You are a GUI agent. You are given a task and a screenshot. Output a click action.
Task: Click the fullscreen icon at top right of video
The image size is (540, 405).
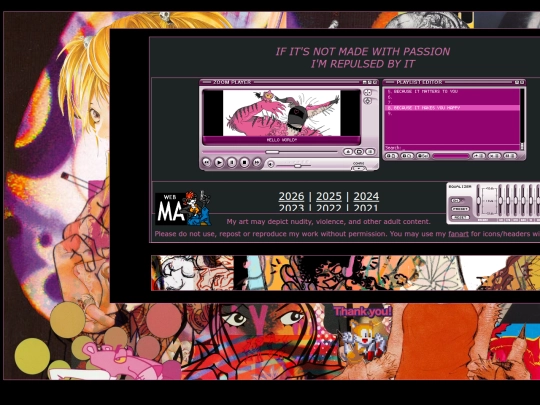[368, 93]
